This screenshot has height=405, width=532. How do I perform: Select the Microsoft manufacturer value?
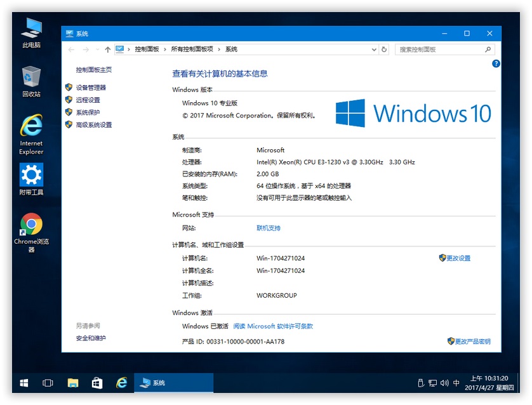click(270, 150)
